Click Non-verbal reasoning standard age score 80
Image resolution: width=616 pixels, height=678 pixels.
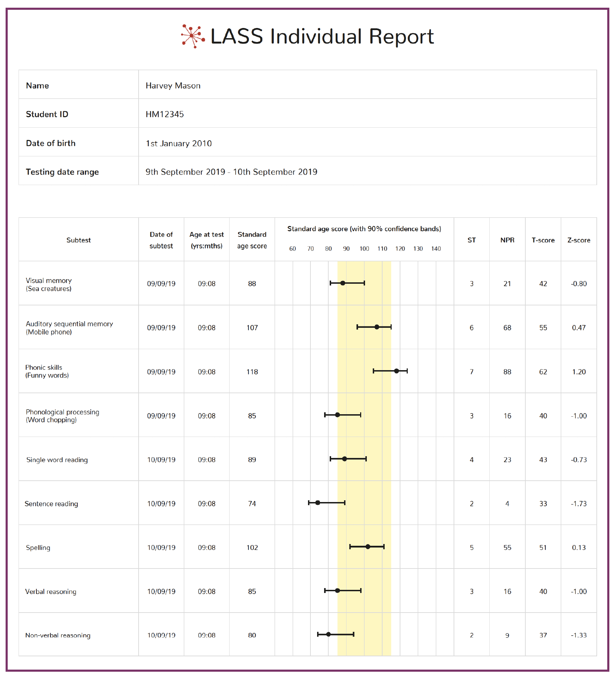252,635
